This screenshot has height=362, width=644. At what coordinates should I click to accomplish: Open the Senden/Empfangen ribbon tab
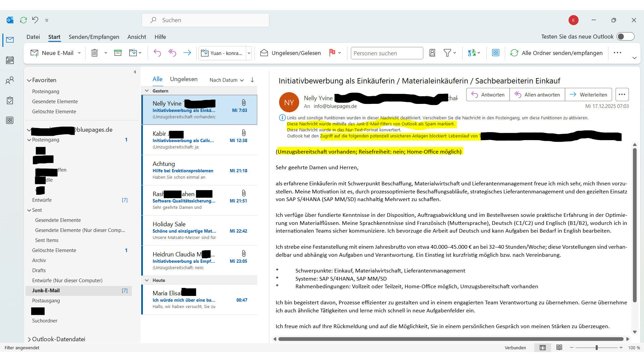pyautogui.click(x=94, y=37)
